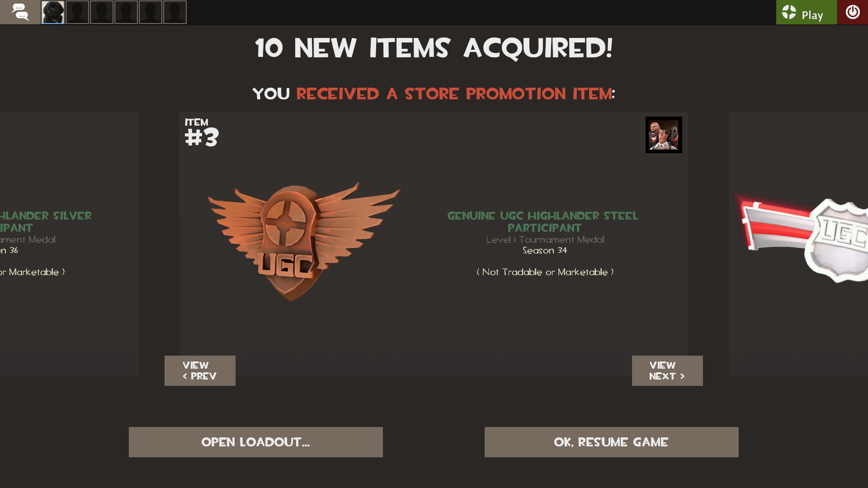Click the sixth empty party slot
Screen dimensions: 868x488
pos(175,12)
